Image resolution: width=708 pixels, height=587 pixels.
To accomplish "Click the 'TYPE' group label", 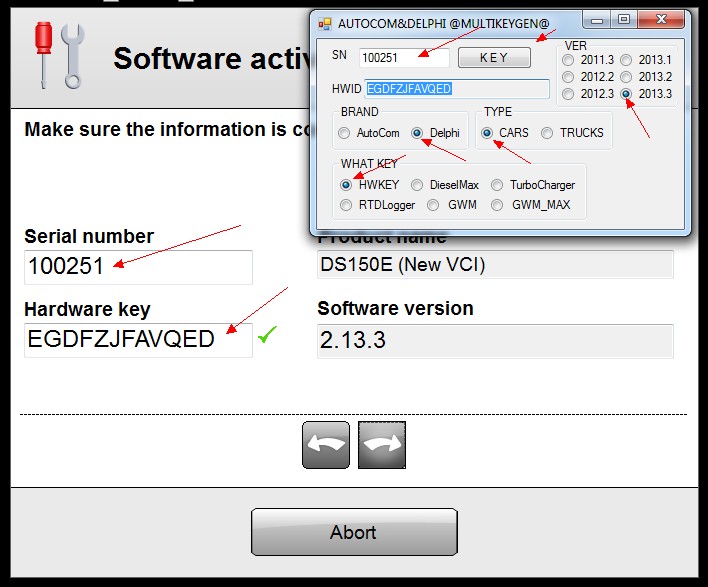I will (498, 112).
